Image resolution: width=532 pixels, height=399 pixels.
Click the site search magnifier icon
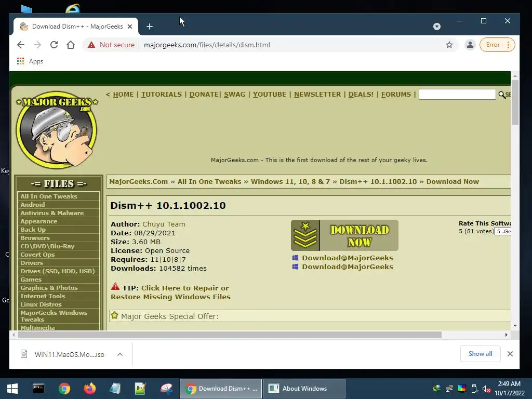(502, 95)
